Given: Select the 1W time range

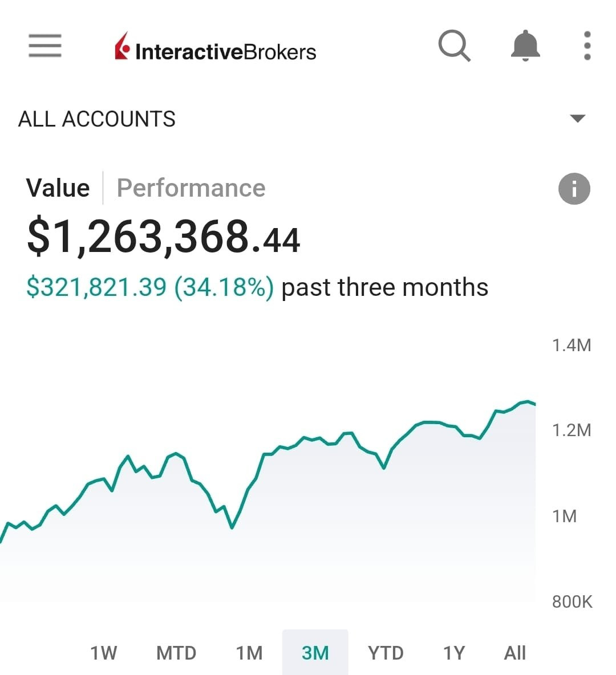Looking at the screenshot, I should click(x=103, y=653).
